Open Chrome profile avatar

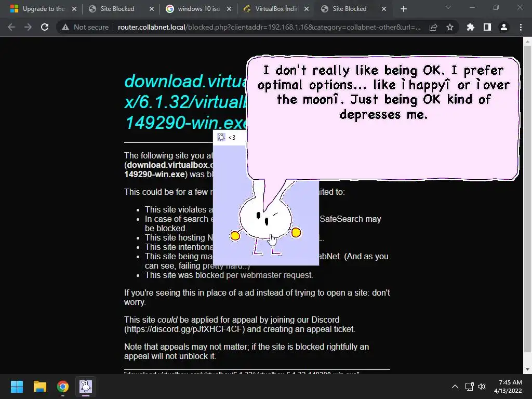504,27
